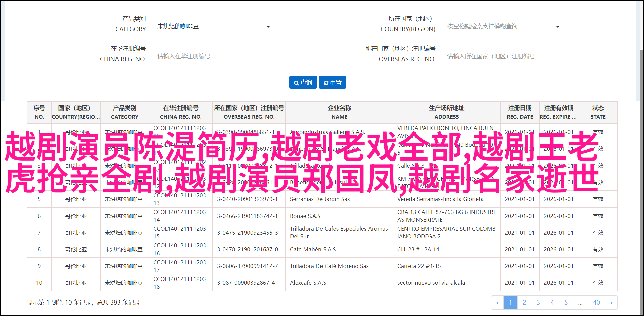Open the country (region) dropdown
Screen dimensions: 644x317
[504, 26]
